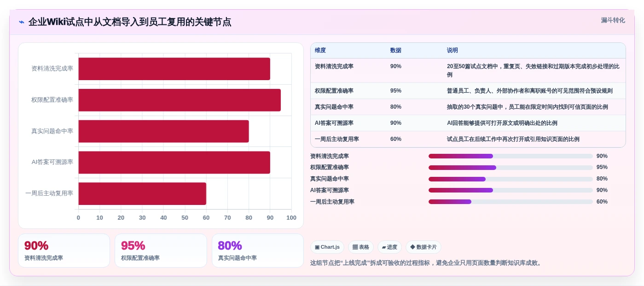Image resolution: width=644 pixels, height=286 pixels.
Task: Click the 表格 chip
Action: (x=361, y=247)
